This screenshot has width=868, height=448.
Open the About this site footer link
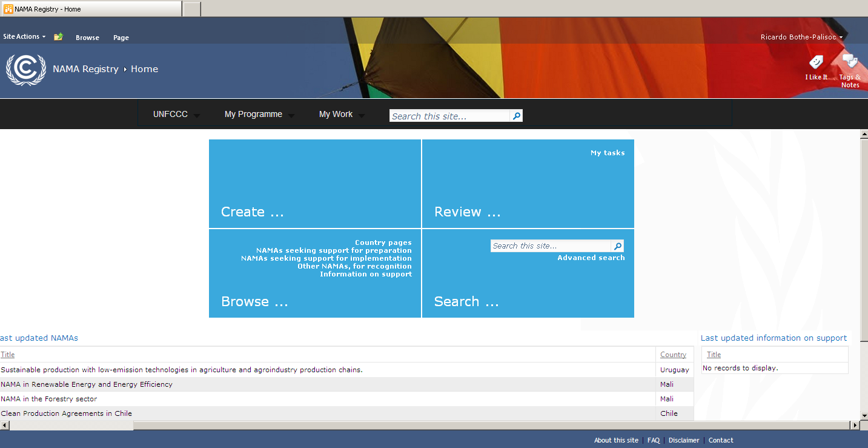pyautogui.click(x=616, y=440)
